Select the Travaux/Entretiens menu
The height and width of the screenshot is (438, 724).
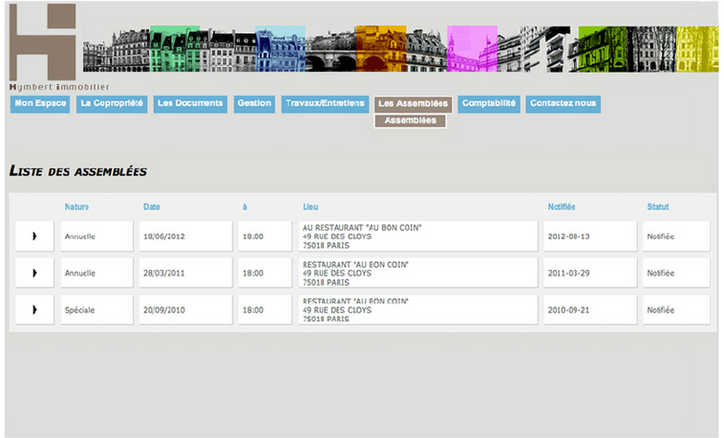tap(325, 103)
